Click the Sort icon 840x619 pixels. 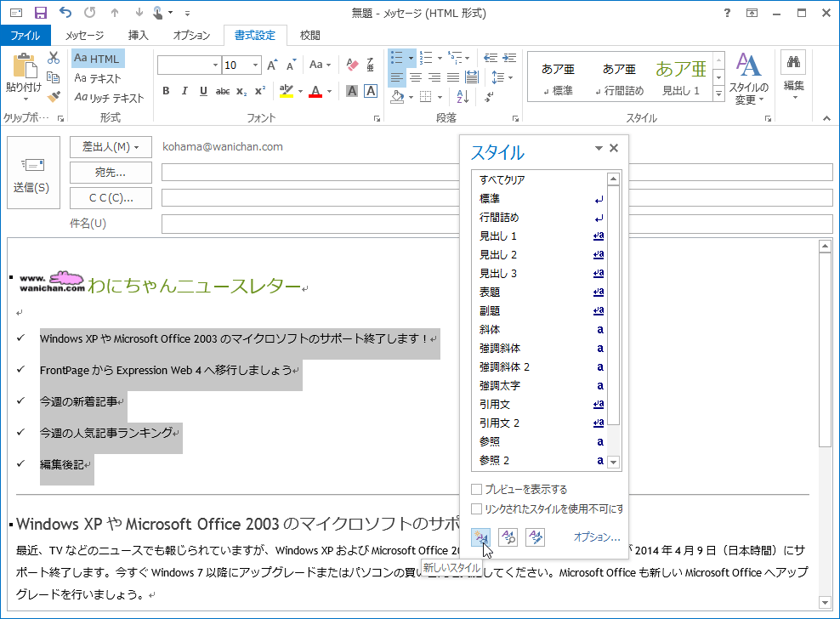pos(463,97)
